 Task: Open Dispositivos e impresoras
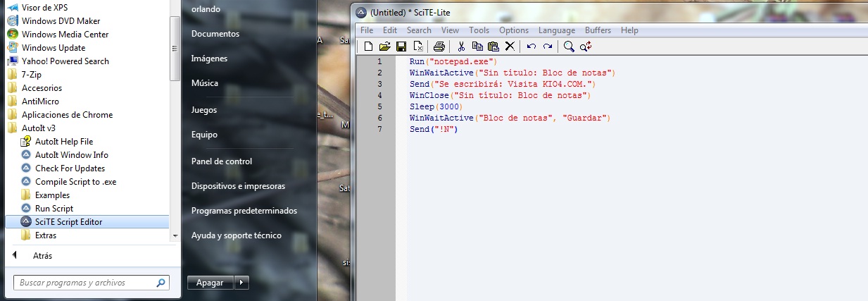[x=239, y=186]
